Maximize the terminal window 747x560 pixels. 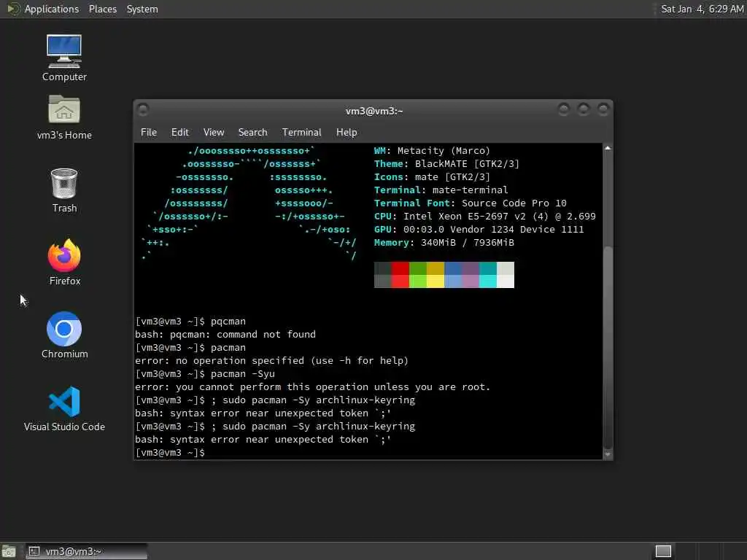[x=583, y=110]
